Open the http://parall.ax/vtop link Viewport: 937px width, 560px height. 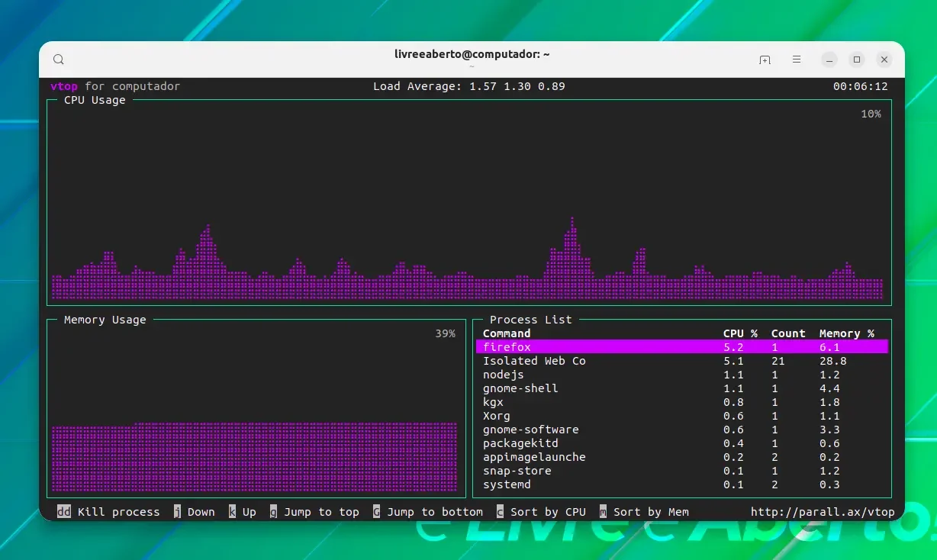tap(823, 512)
